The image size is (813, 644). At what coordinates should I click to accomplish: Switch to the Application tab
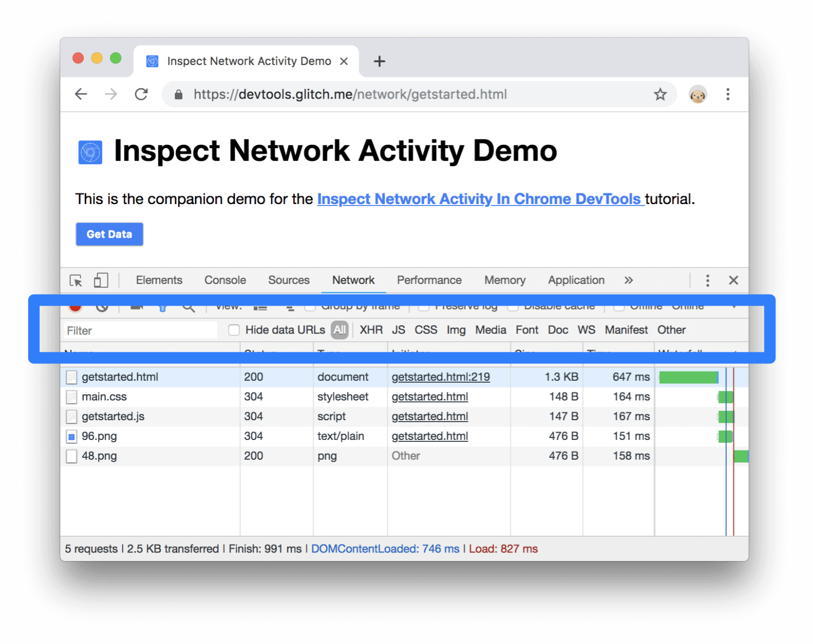pos(576,280)
